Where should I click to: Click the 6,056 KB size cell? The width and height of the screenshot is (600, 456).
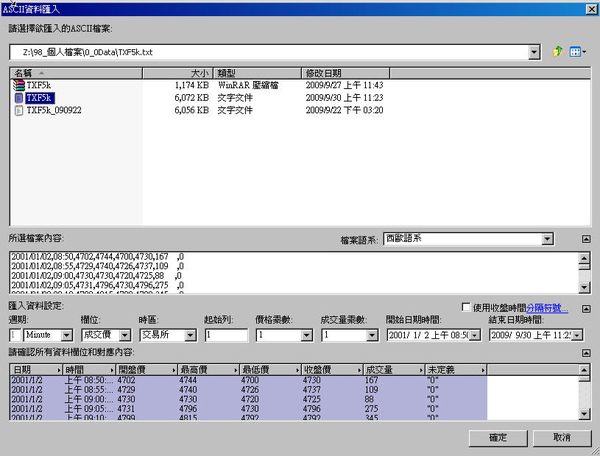tap(192, 110)
